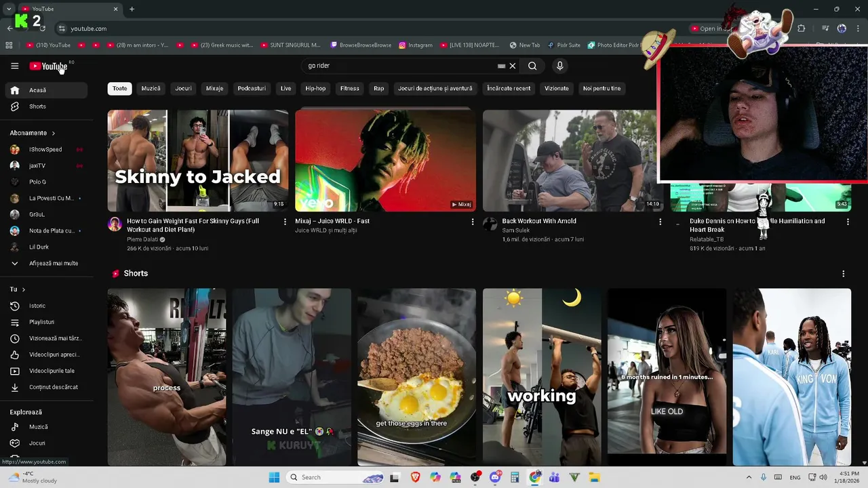The width and height of the screenshot is (868, 488).
Task: Open the tab search dropdown arrow
Action: tap(8, 9)
